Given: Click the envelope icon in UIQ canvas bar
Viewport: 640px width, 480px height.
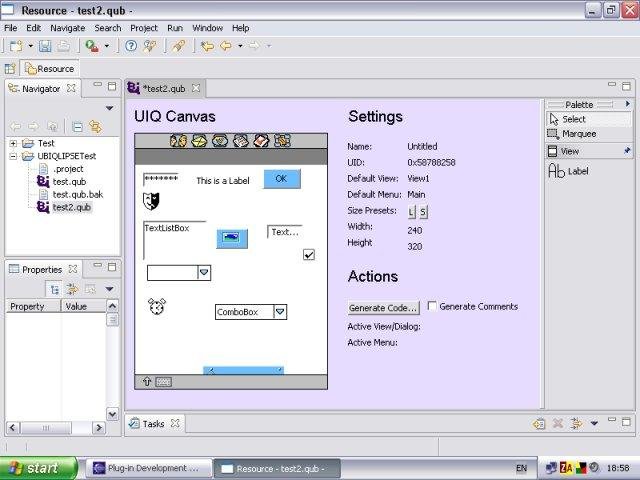Looking at the screenshot, I should point(199,141).
